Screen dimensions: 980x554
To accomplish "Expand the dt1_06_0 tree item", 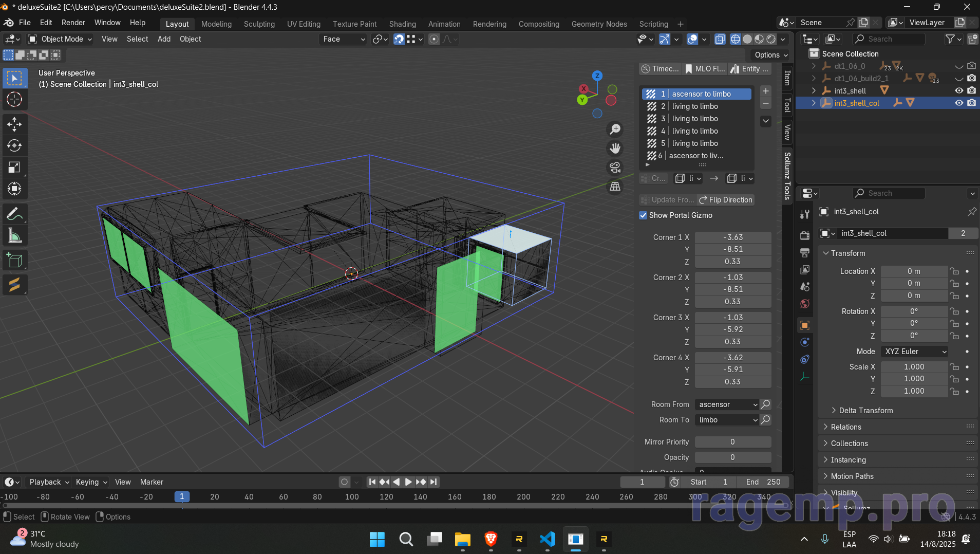I will click(813, 66).
